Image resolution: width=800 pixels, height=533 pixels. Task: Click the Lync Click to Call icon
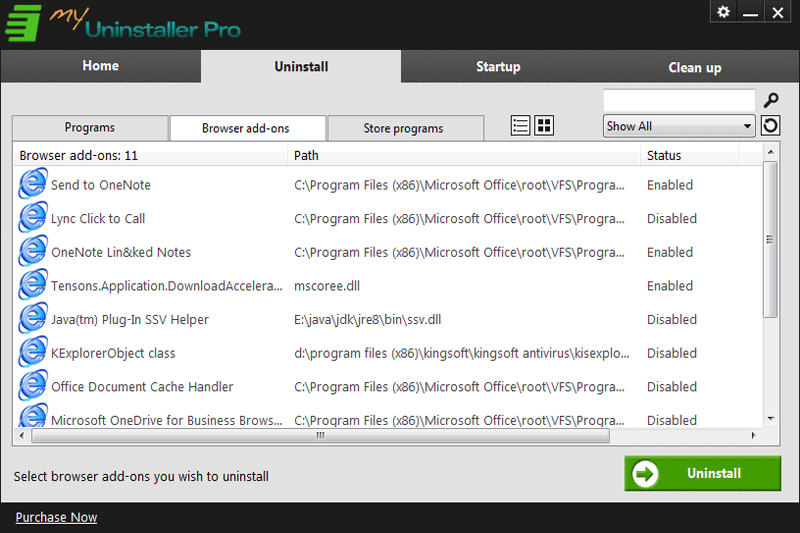tap(33, 218)
